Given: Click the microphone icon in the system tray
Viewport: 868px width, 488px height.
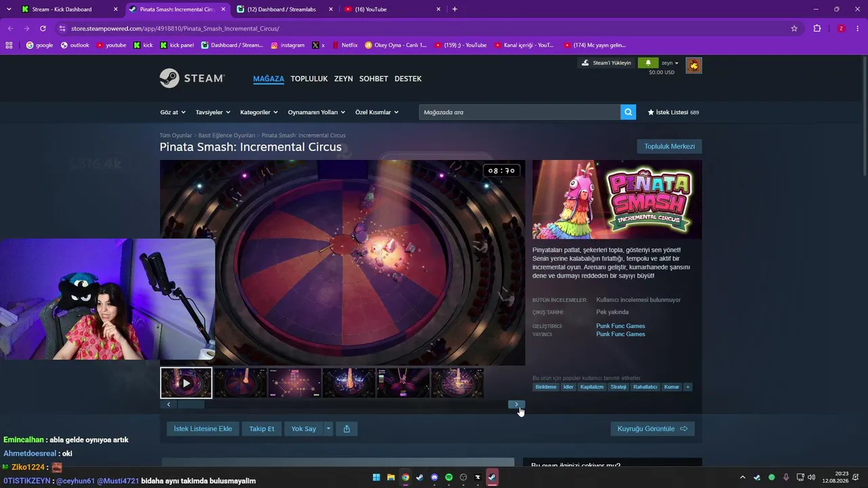Looking at the screenshot, I should (x=786, y=477).
